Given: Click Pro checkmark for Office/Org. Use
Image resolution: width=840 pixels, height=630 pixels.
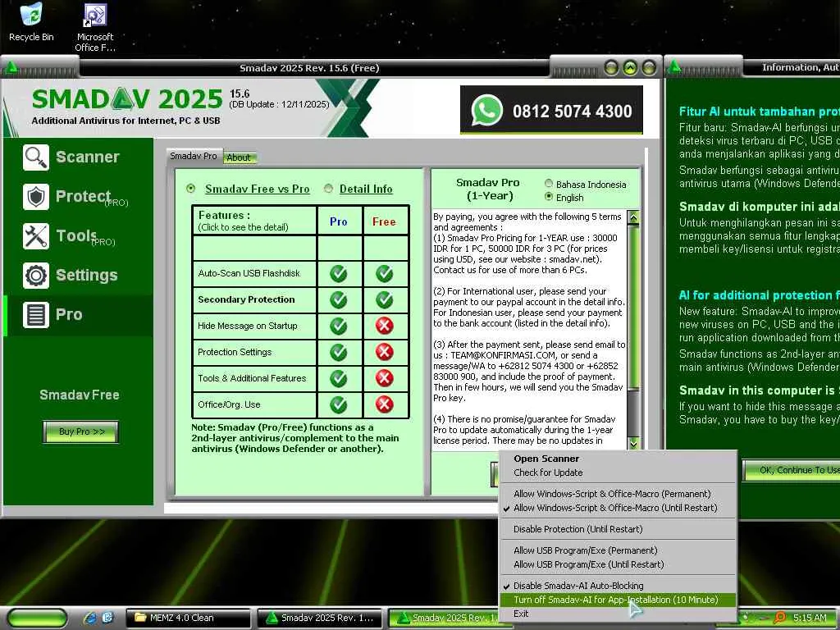Looking at the screenshot, I should [x=338, y=404].
